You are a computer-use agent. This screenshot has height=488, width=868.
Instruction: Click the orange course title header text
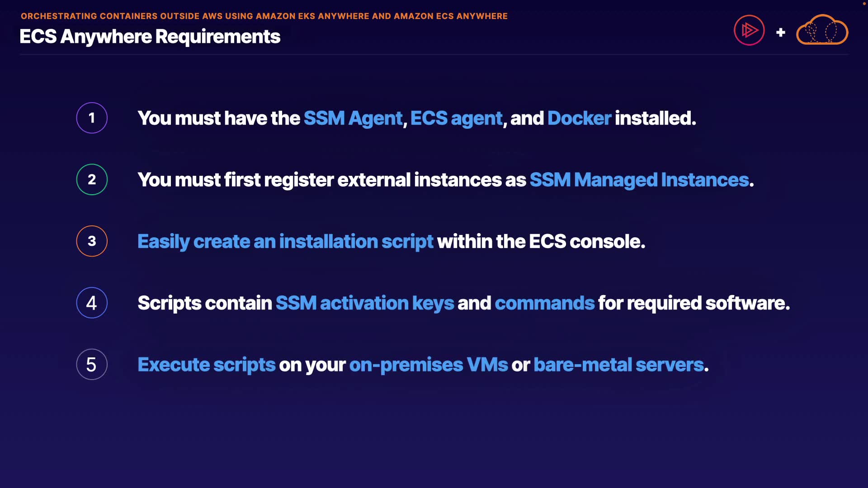coord(264,16)
